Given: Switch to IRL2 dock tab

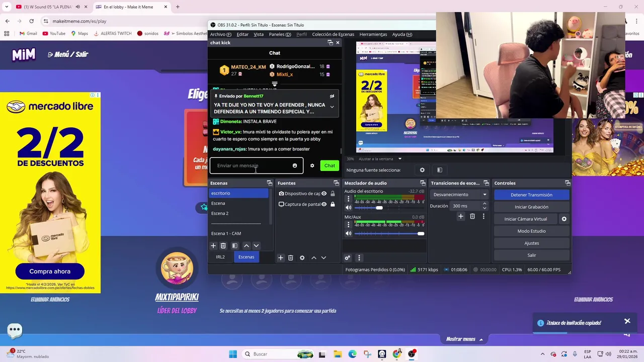Looking at the screenshot, I should click(x=220, y=257).
